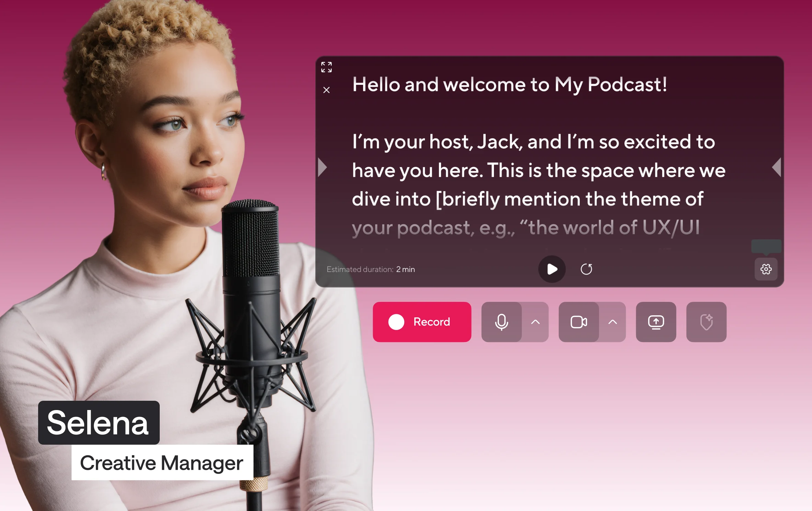This screenshot has width=812, height=511.
Task: Click the Estimated duration 2 min label
Action: tap(370, 269)
